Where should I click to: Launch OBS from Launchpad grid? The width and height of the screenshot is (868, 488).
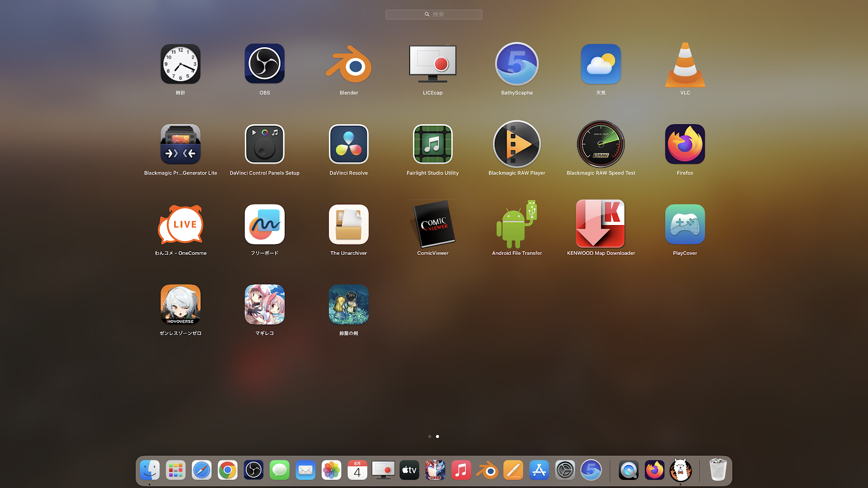(265, 64)
